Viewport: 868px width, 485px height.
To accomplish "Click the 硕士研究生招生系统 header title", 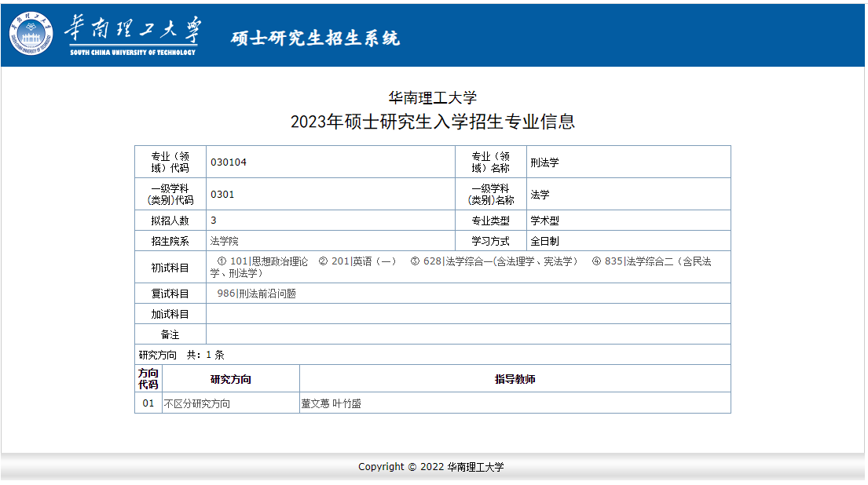I will [315, 38].
